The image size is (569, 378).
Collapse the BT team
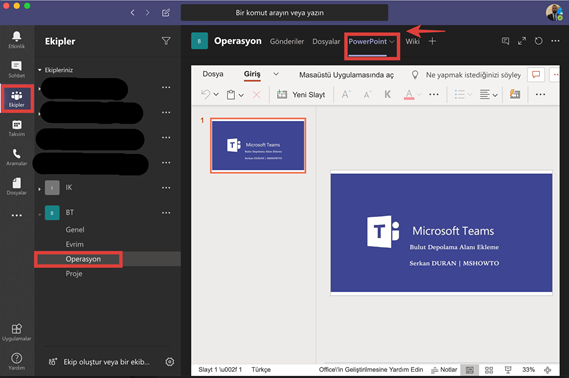click(x=40, y=214)
